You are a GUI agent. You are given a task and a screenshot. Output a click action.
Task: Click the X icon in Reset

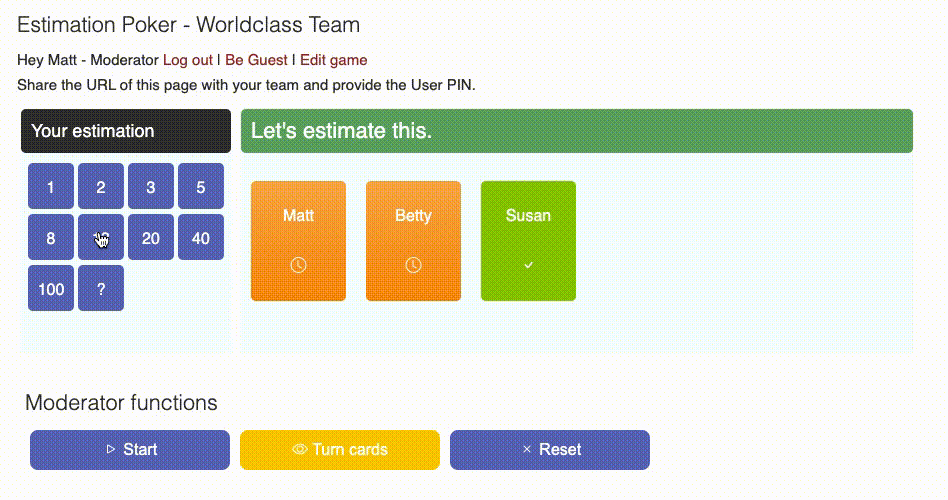point(526,450)
